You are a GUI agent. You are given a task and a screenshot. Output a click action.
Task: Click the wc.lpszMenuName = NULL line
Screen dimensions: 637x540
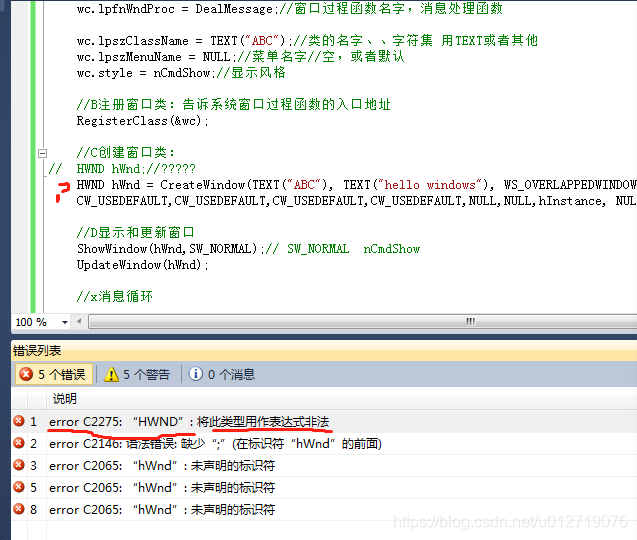tap(240, 57)
